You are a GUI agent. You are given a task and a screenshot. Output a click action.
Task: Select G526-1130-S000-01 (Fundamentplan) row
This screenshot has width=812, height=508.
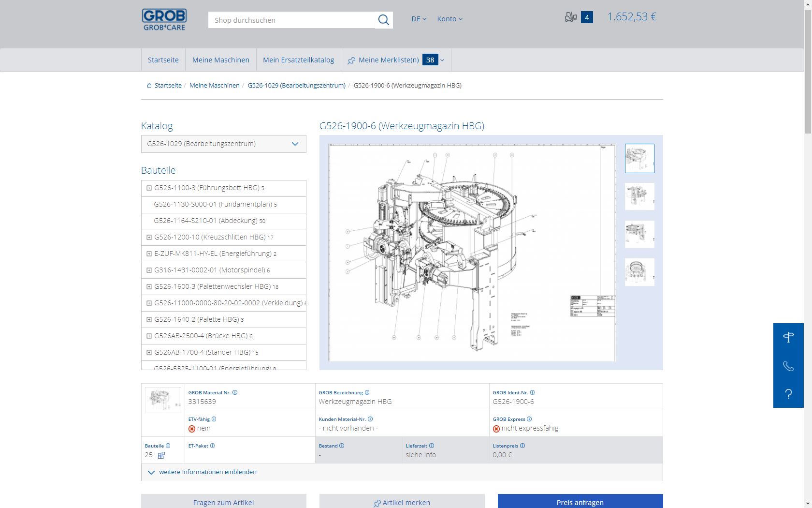[224, 205]
